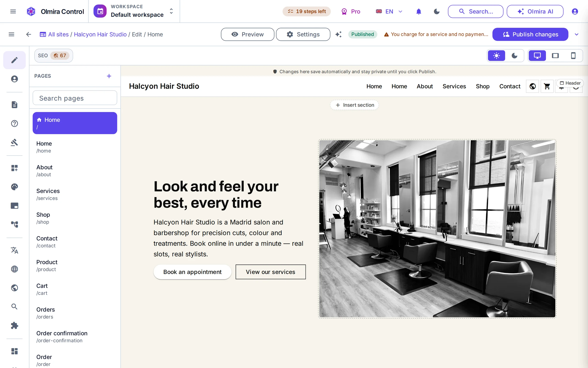Click Halcyon Hair Studio breadcrumb link
588x368 pixels.
[x=100, y=34]
